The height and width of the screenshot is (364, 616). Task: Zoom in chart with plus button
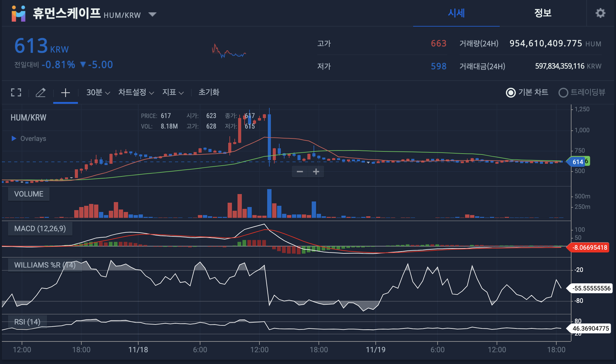(x=316, y=171)
